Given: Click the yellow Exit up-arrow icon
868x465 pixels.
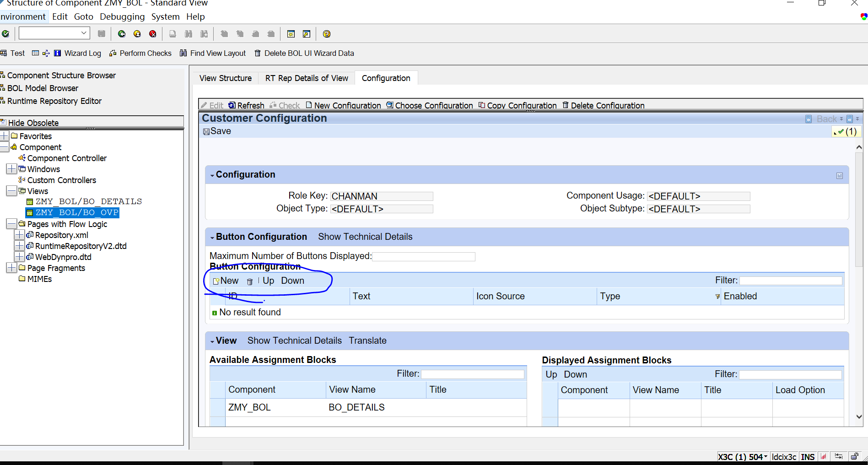Looking at the screenshot, I should coord(137,34).
